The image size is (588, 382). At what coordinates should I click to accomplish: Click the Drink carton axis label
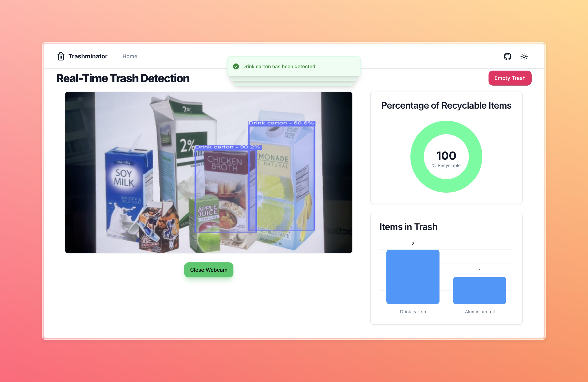(x=413, y=312)
